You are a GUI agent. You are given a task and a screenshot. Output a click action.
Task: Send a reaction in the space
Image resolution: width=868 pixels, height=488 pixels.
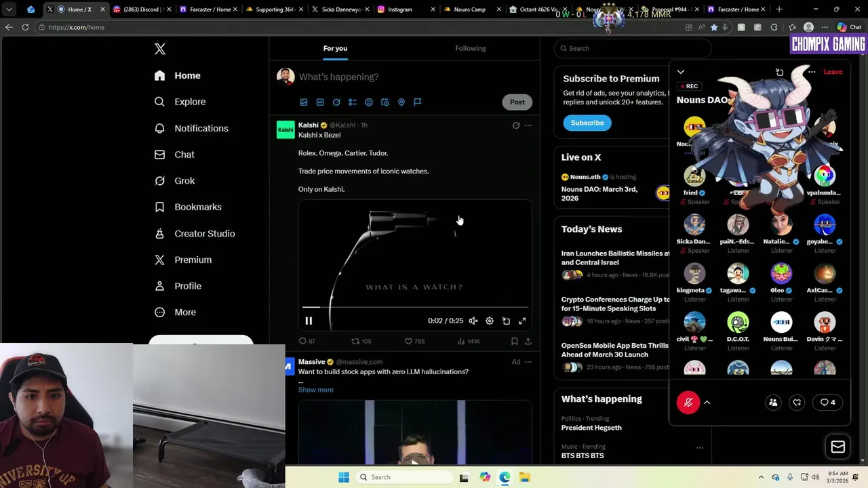click(x=797, y=403)
